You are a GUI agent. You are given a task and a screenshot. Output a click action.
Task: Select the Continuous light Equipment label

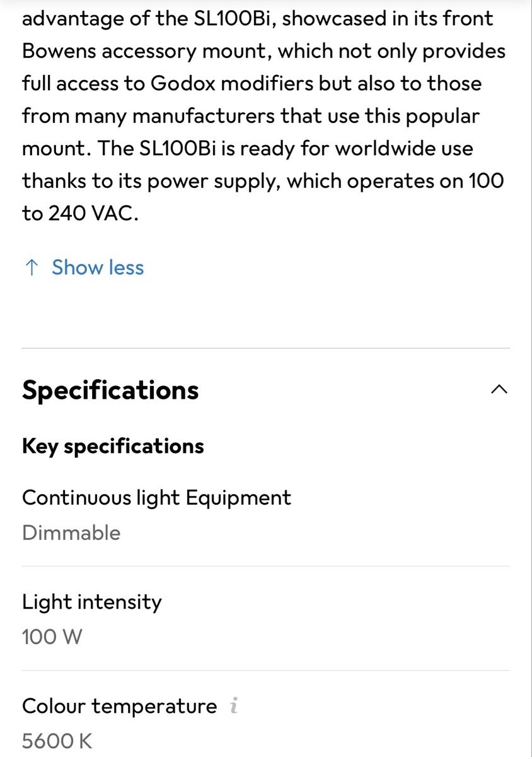[x=156, y=498]
